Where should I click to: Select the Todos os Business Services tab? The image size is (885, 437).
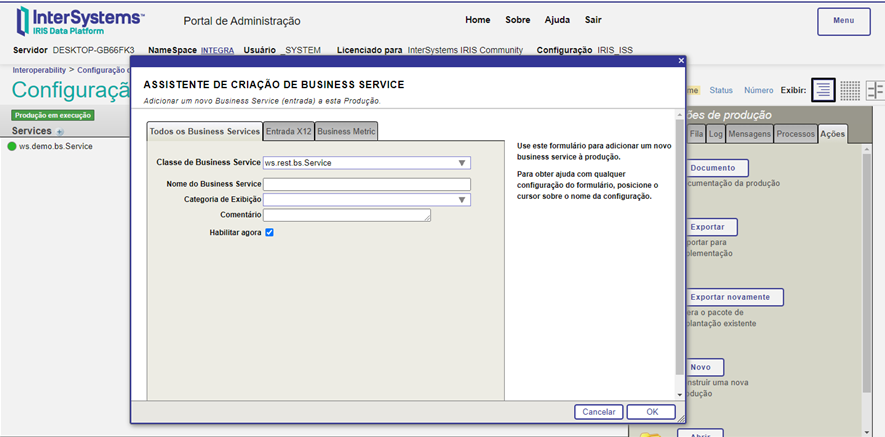coord(204,131)
